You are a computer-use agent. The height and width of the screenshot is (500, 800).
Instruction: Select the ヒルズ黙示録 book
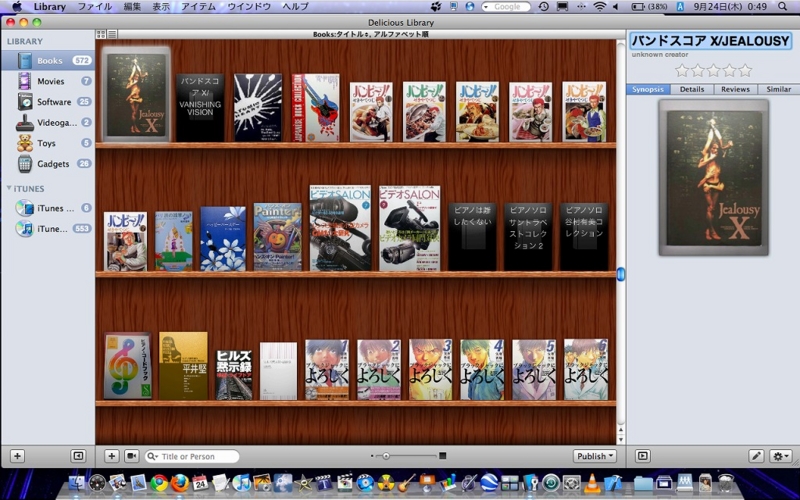click(234, 374)
